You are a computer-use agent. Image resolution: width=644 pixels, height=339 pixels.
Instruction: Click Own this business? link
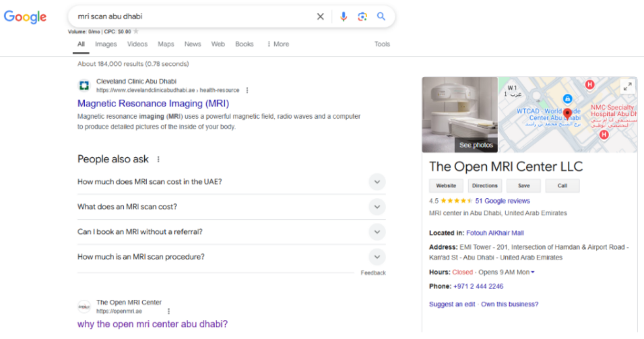[510, 305]
